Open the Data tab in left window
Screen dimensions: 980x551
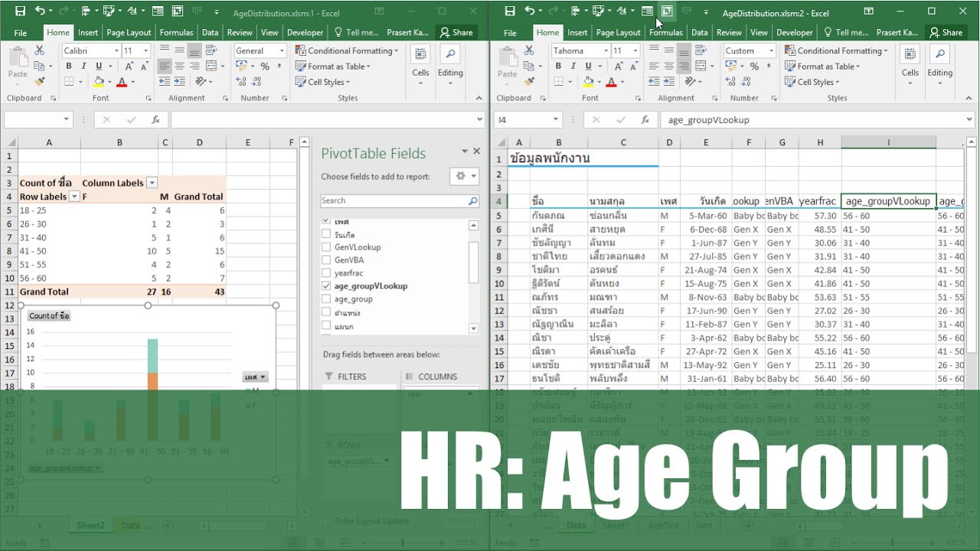[x=210, y=32]
